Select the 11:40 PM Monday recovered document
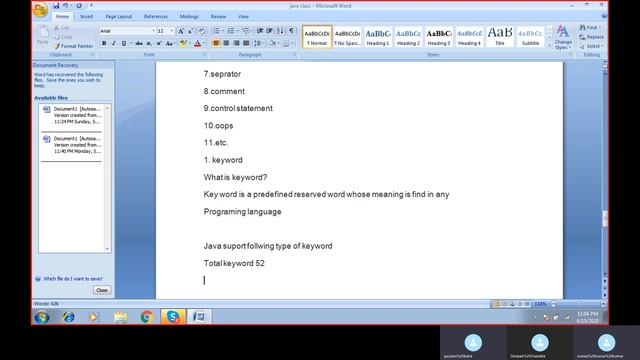Screen dimensions: 640x360 (x=73, y=145)
